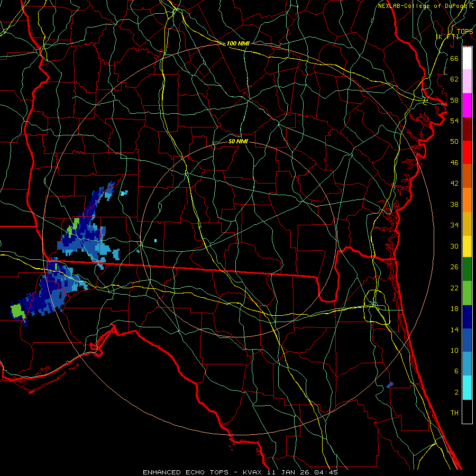
Task: Click the light pink legend swatch
Action: point(467,81)
